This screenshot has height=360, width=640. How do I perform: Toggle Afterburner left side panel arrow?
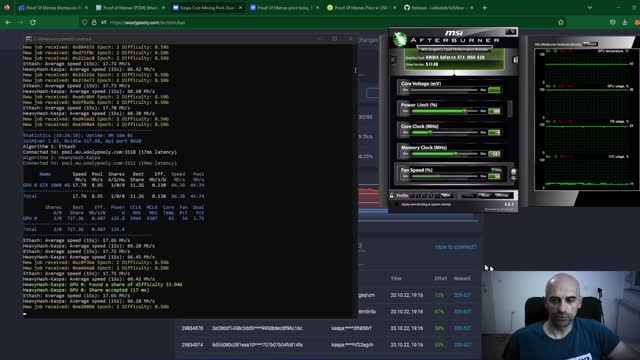(x=393, y=60)
